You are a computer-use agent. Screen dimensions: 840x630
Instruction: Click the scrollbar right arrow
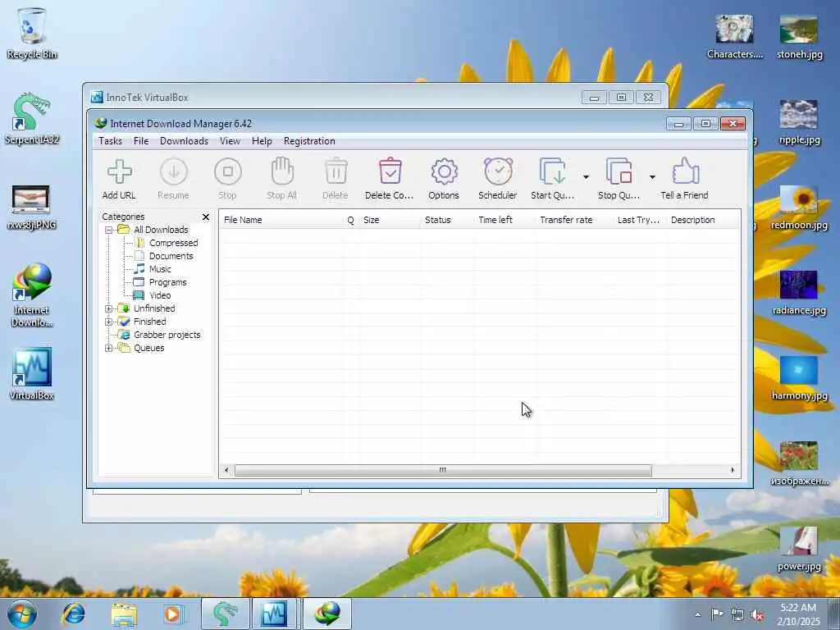pos(733,470)
